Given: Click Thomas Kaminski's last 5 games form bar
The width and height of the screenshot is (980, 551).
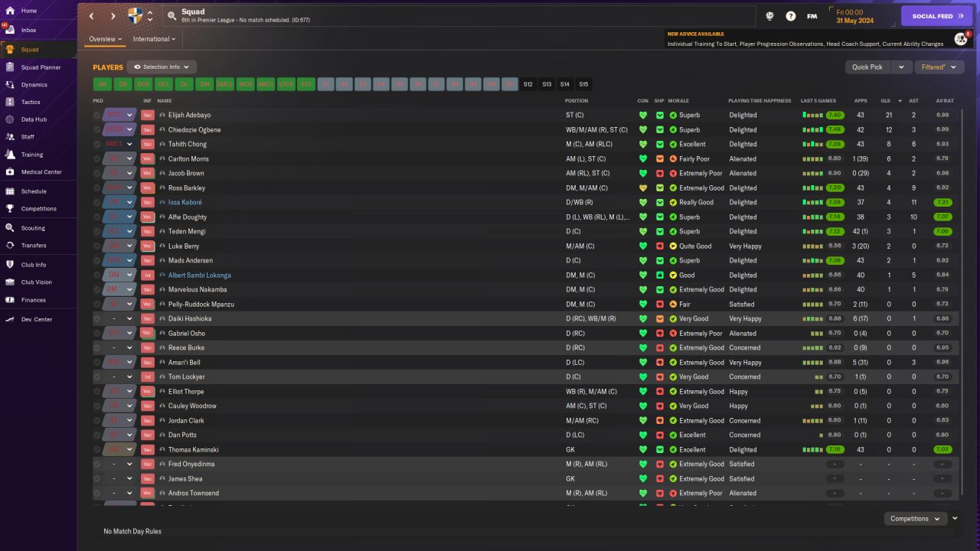Looking at the screenshot, I should click(813, 450).
